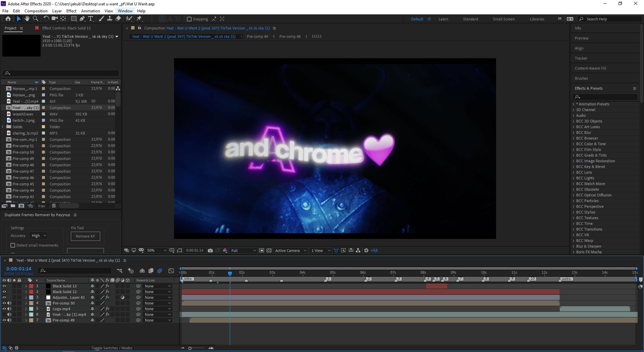Select the Puppet Pin tool
644x352 pixels.
tap(139, 19)
